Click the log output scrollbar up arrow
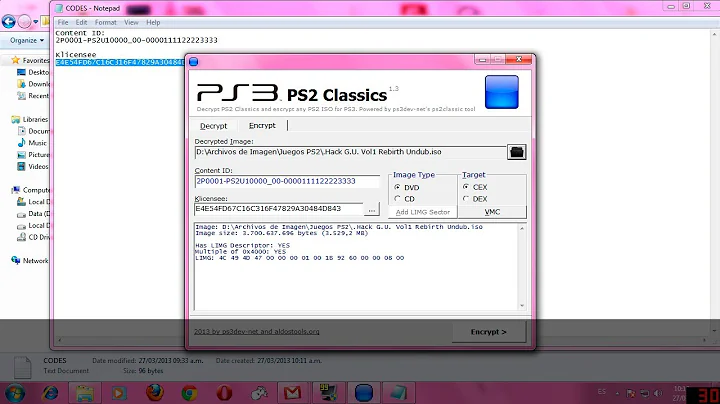The image size is (720, 404). [x=522, y=228]
